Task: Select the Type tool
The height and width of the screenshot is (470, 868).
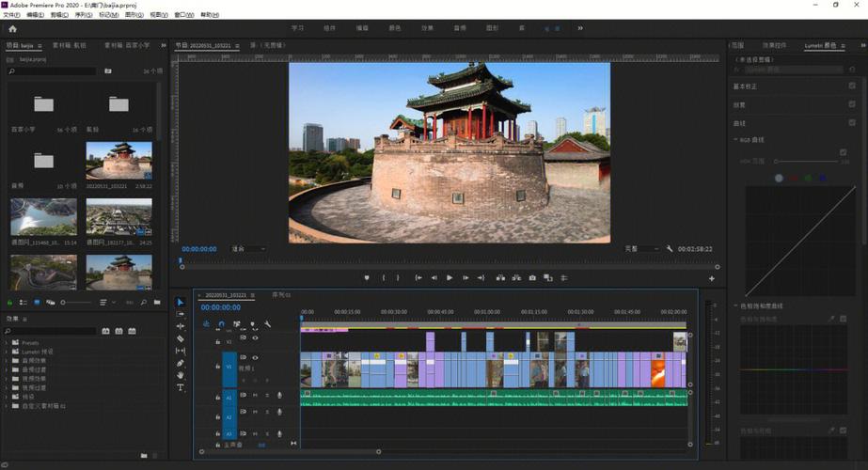Action: (x=181, y=387)
